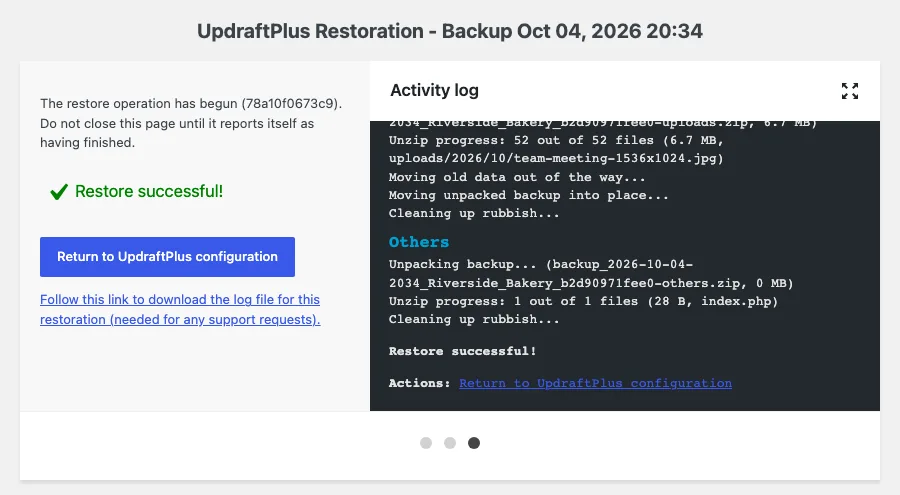Expand the Activity log to fullscreen
The height and width of the screenshot is (495, 900).
pos(849,91)
